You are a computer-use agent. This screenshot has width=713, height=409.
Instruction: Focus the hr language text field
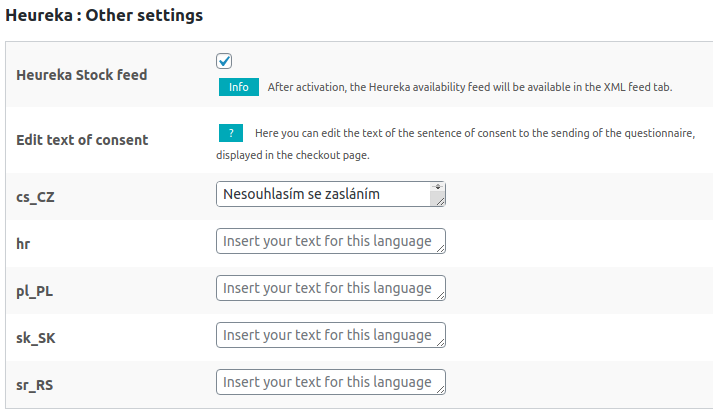click(331, 241)
